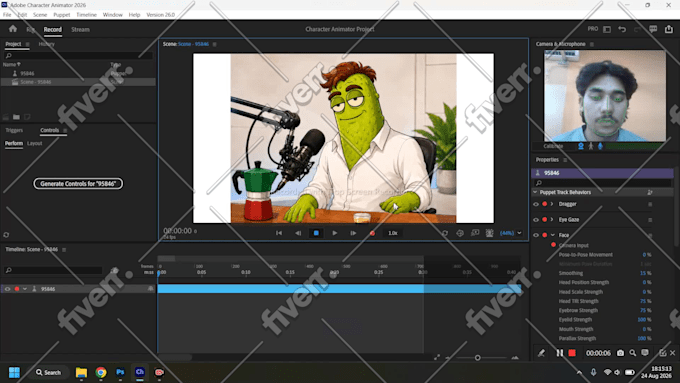680x383 pixels.
Task: Hide the Eye Gaze behavior eye
Action: [536, 220]
